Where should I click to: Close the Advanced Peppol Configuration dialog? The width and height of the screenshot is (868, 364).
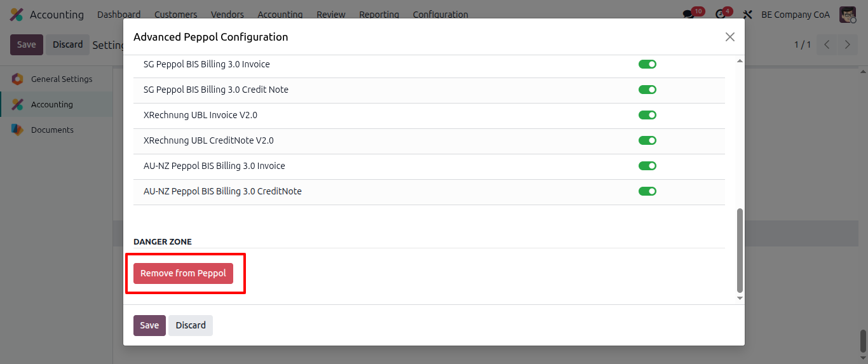[x=730, y=37]
